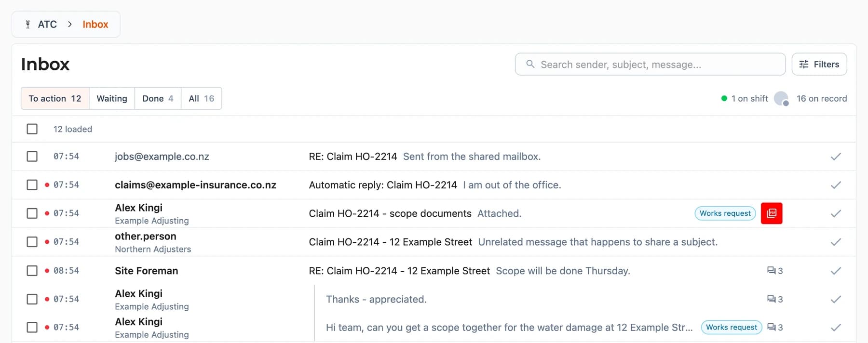The height and width of the screenshot is (343, 868).
Task: Click Works request tag on 'Hi team' row
Action: (x=732, y=328)
